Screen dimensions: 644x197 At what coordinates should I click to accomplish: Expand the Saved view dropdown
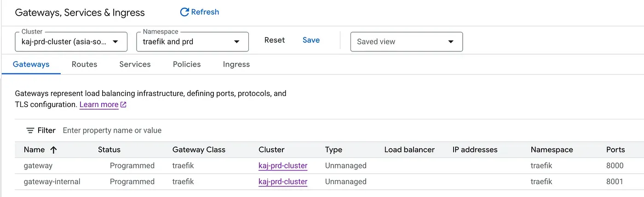(x=406, y=42)
